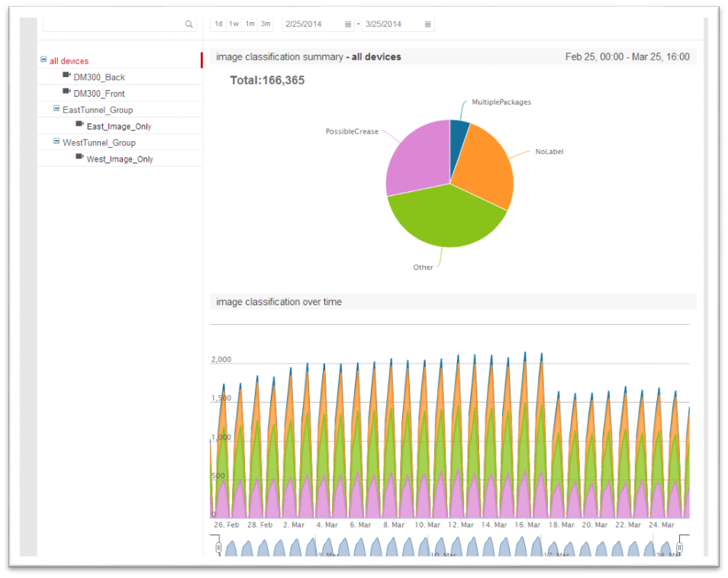Choose the 1m time range

coord(250,24)
